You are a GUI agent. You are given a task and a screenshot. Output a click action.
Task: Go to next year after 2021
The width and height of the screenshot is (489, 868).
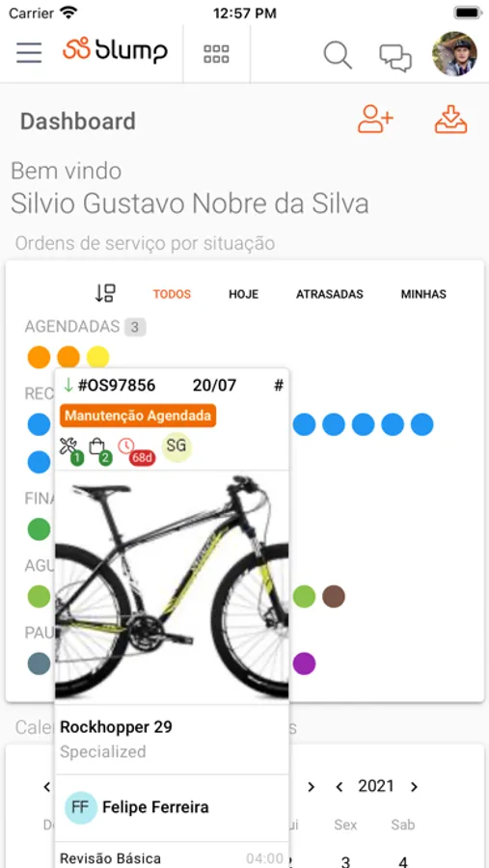pyautogui.click(x=414, y=787)
